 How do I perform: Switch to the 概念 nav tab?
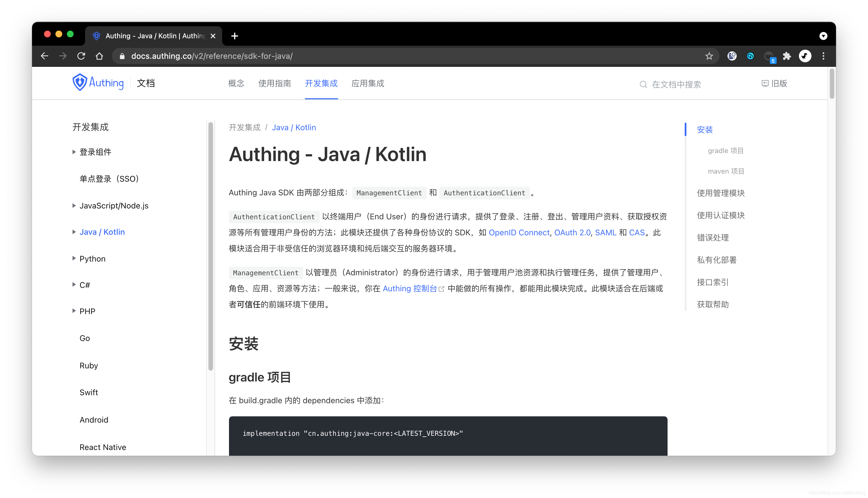tap(236, 83)
